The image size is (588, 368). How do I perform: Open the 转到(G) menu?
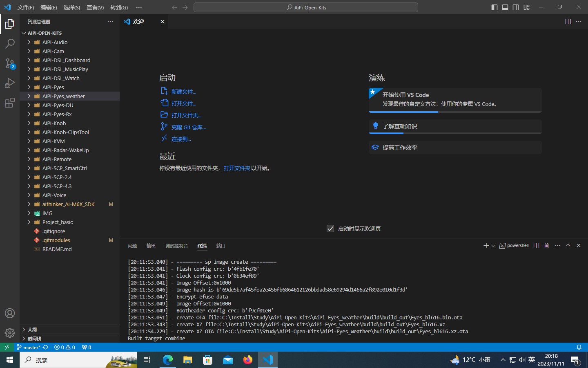119,7
